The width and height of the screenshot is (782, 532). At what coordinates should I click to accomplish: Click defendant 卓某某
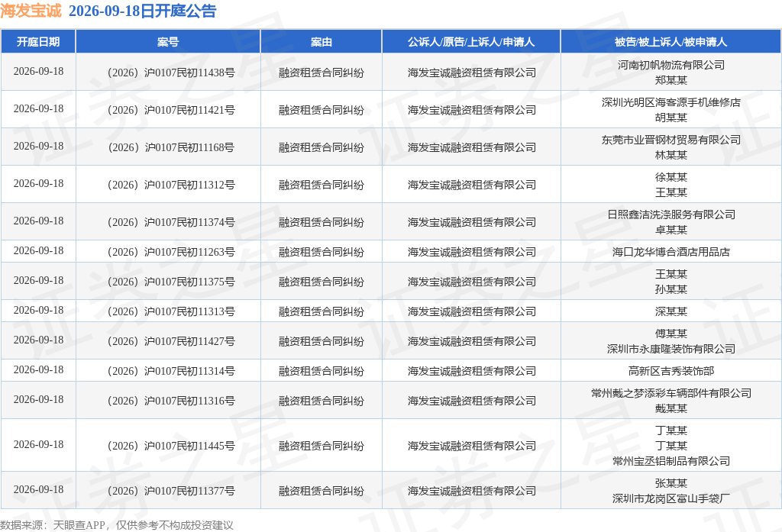pyautogui.click(x=671, y=229)
